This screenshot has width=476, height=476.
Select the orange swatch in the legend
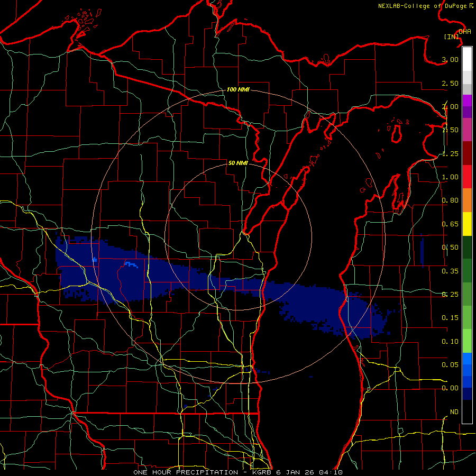(x=467, y=200)
